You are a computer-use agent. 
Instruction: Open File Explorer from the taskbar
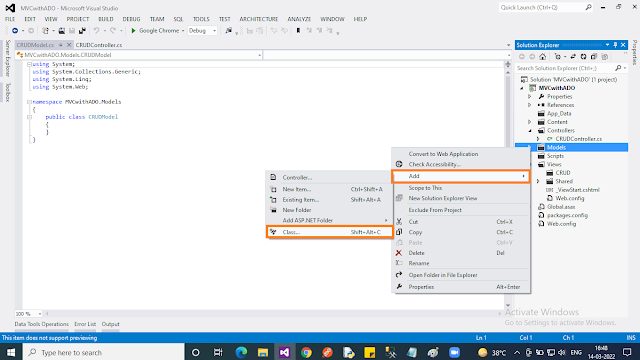[263, 352]
